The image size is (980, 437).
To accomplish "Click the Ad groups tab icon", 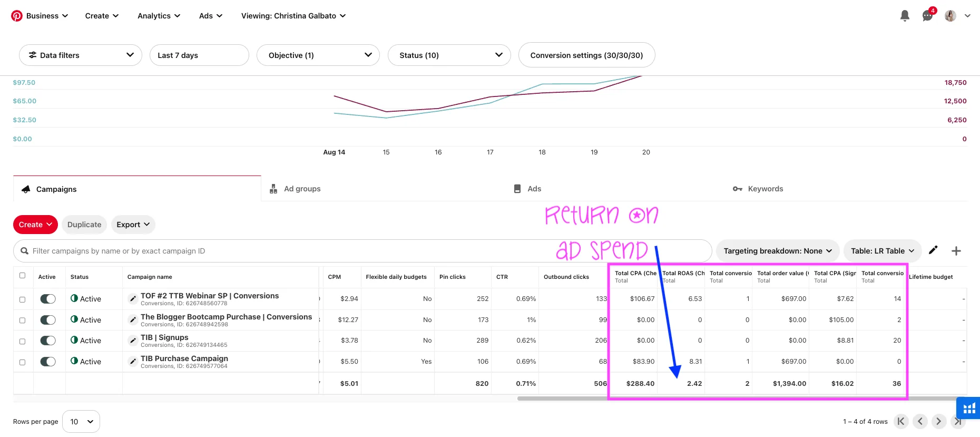I will click(x=273, y=189).
